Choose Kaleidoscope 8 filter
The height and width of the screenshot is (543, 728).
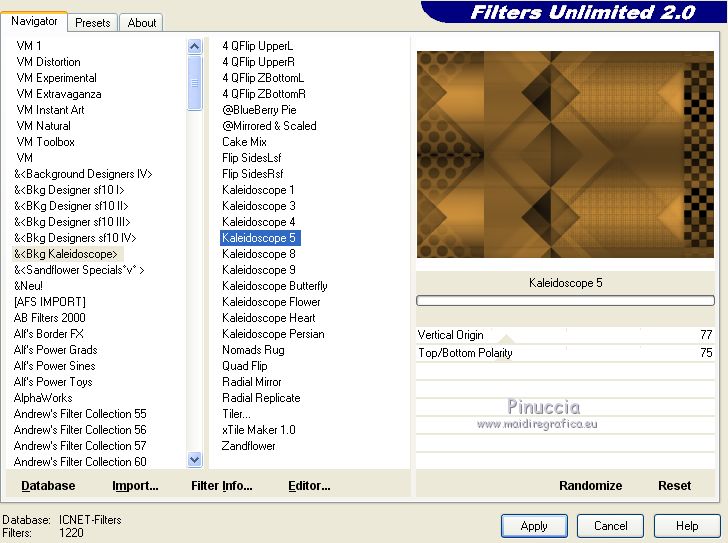coord(259,254)
